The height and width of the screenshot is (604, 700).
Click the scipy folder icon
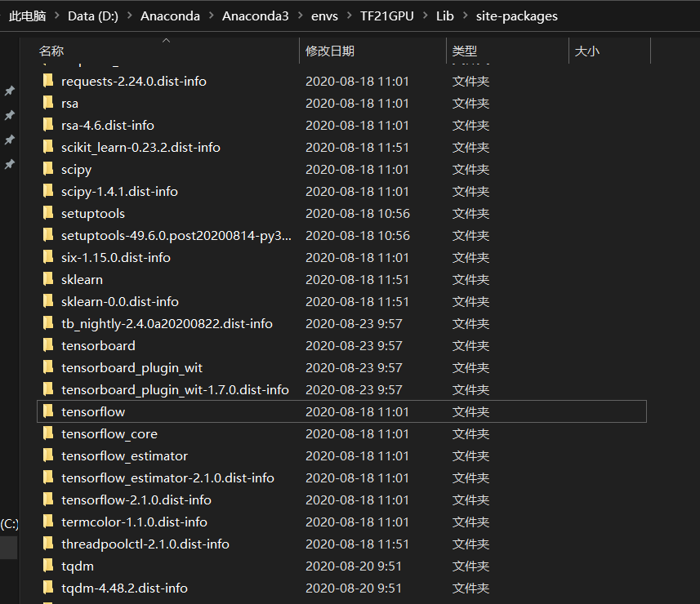pyautogui.click(x=48, y=169)
